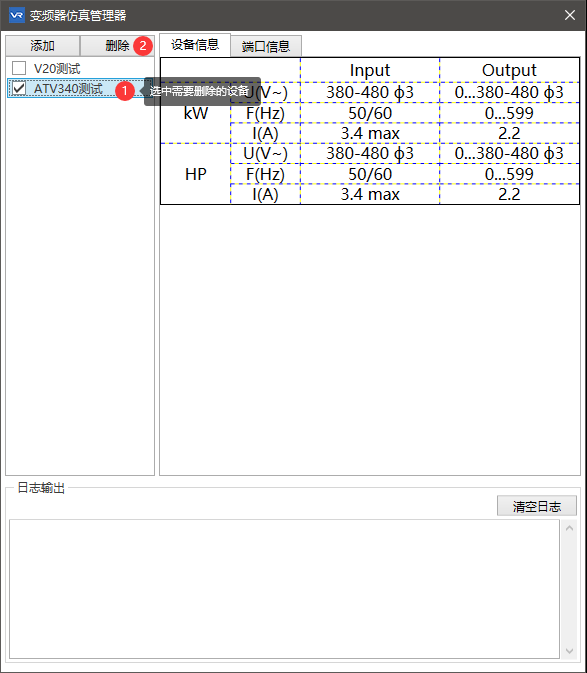The height and width of the screenshot is (673, 587).
Task: Click the HP row label cell
Action: [196, 174]
